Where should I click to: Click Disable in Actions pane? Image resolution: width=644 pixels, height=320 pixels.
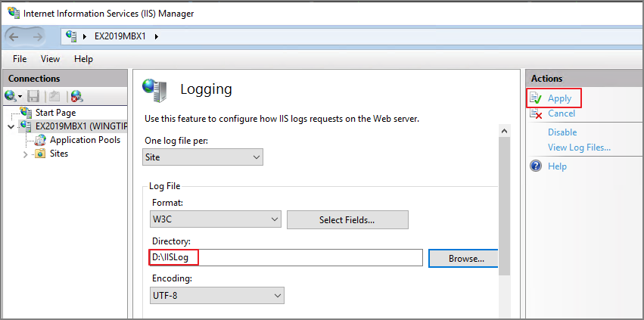tap(562, 132)
